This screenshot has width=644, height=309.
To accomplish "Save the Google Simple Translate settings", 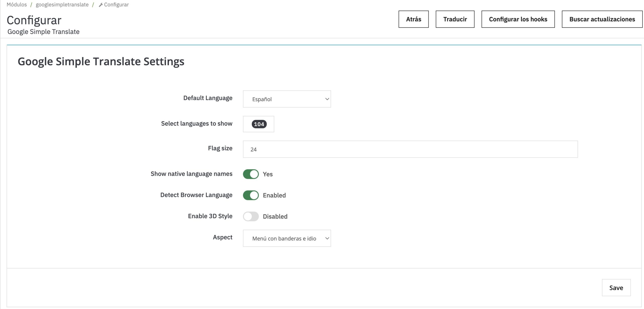I will click(x=616, y=288).
